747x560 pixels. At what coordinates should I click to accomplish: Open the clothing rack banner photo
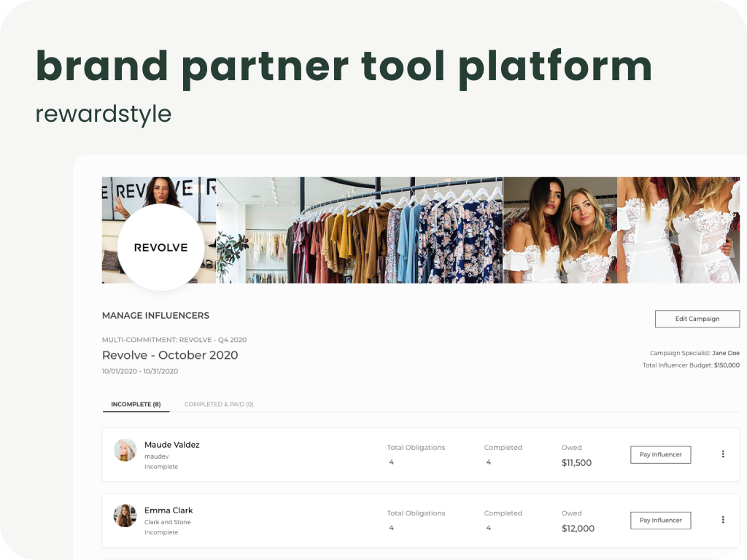(360, 230)
